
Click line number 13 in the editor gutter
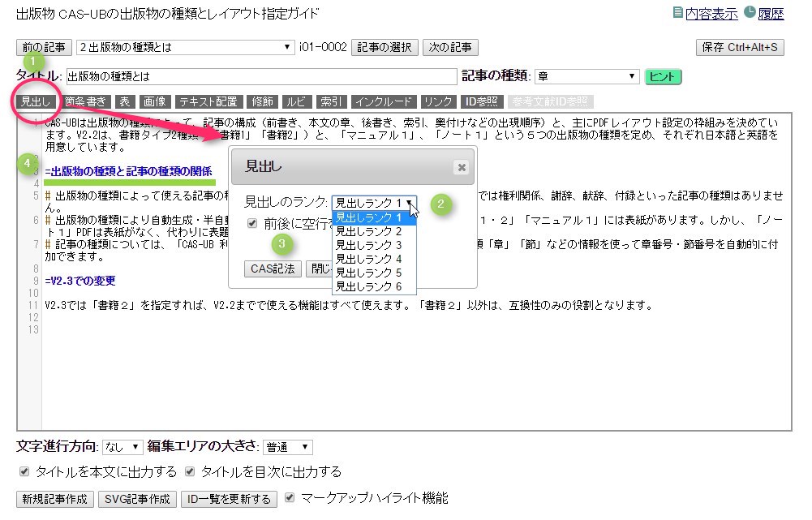33,330
